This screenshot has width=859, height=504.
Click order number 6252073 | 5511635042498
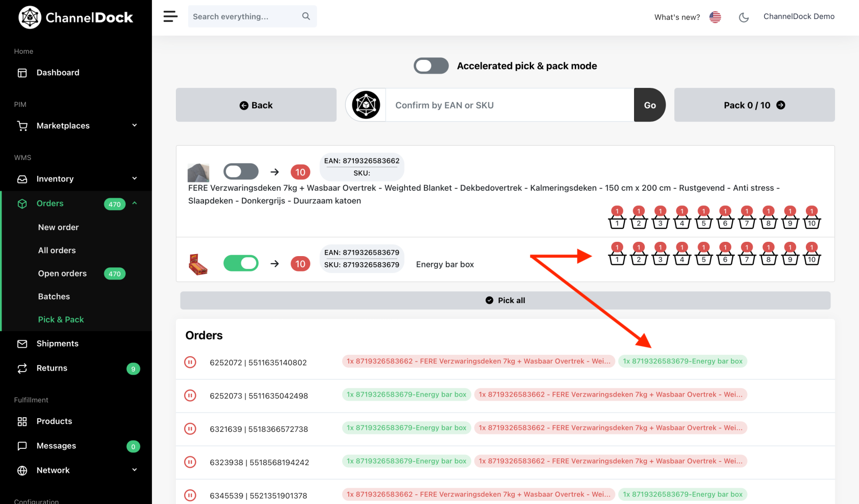(x=259, y=396)
